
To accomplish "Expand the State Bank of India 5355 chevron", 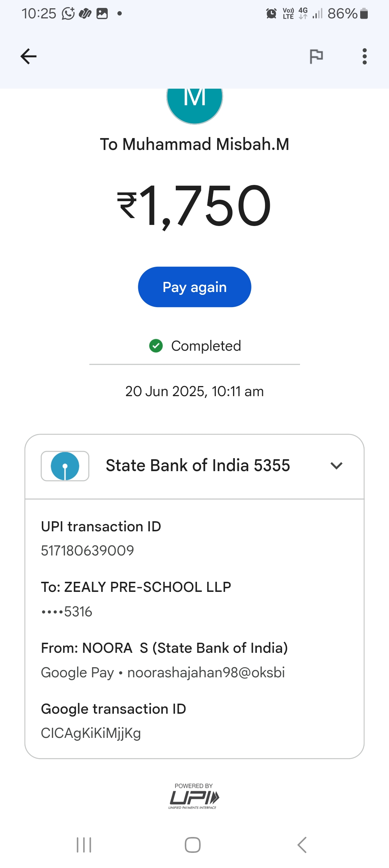I will [x=336, y=466].
